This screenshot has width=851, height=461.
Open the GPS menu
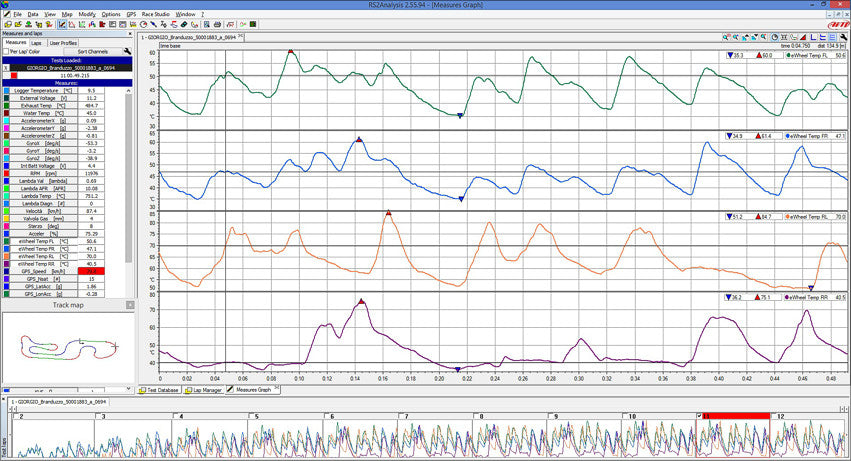point(131,14)
